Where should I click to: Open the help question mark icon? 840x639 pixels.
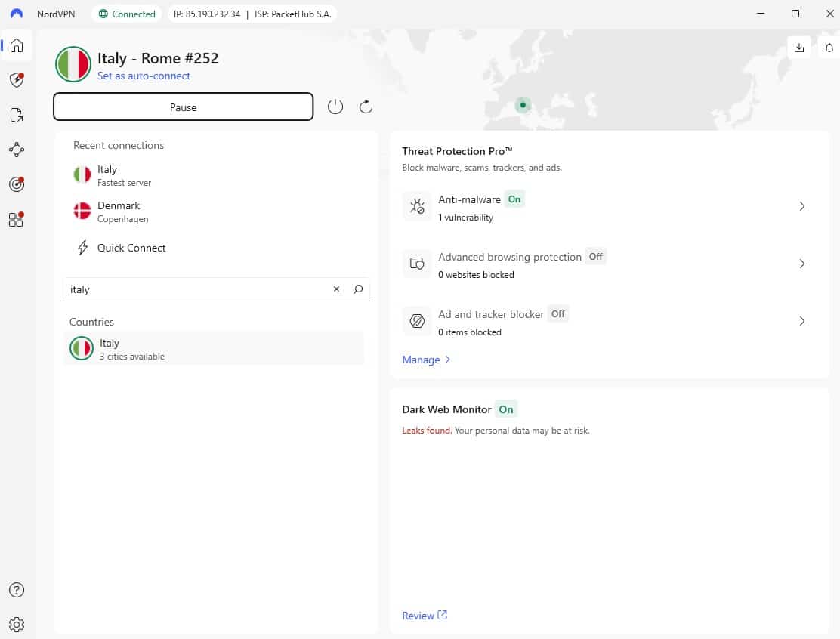[17, 590]
